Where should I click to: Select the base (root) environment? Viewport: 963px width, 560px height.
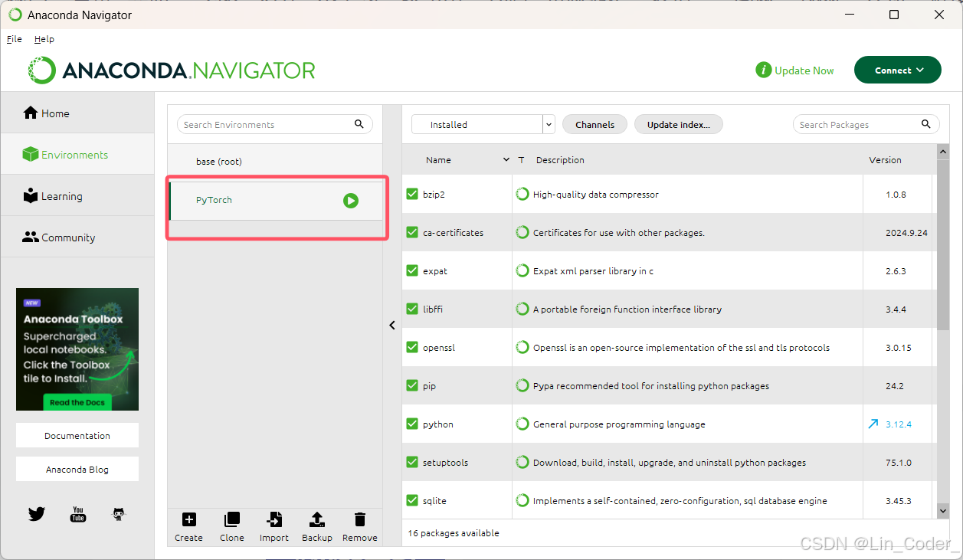tap(275, 162)
